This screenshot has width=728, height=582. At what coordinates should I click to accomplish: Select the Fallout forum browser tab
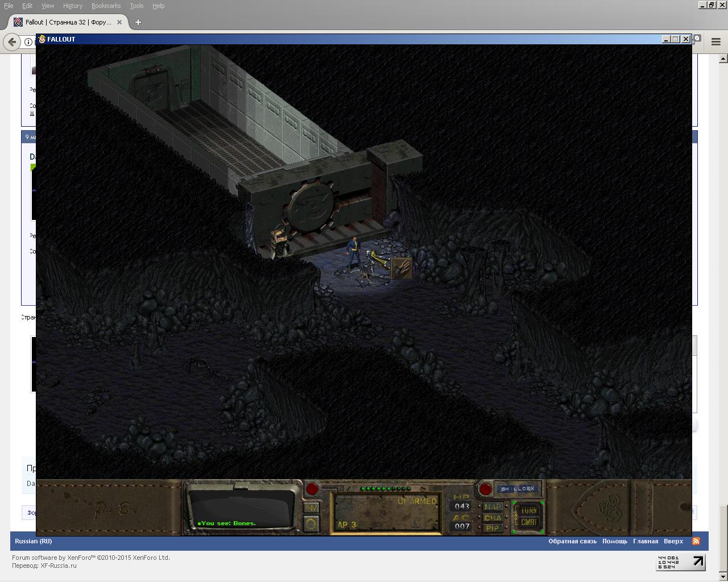coord(68,22)
